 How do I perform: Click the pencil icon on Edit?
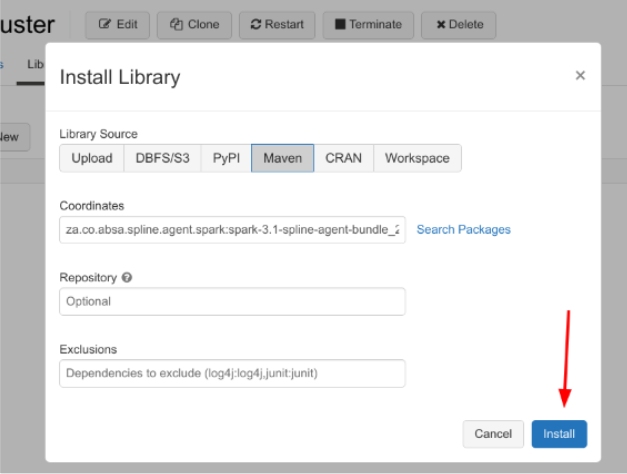(104, 24)
